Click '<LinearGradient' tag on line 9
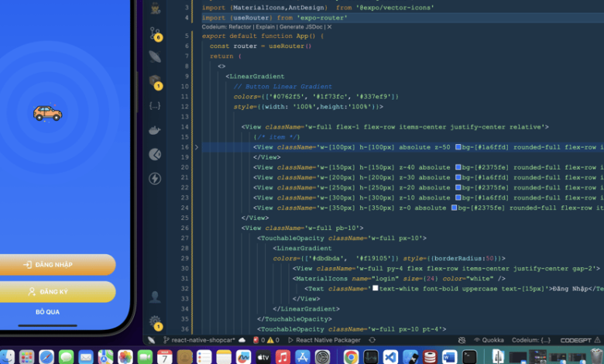 (255, 76)
